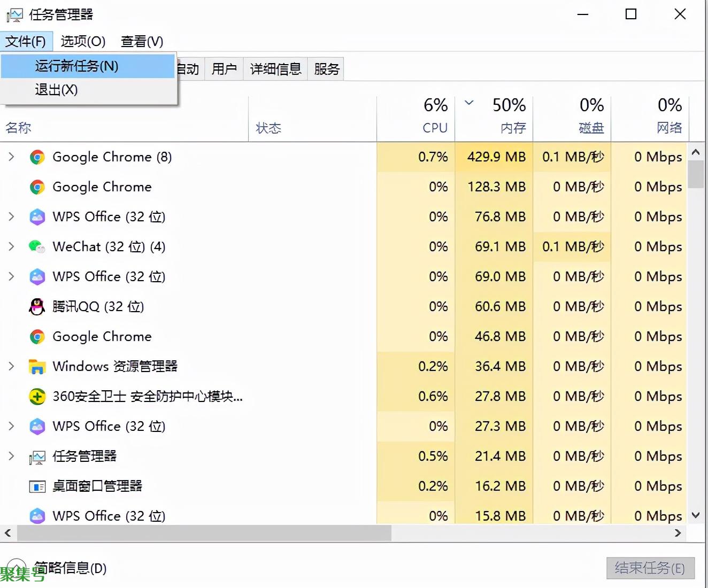Click the 0.7% CPU value
708x588 pixels.
point(433,157)
